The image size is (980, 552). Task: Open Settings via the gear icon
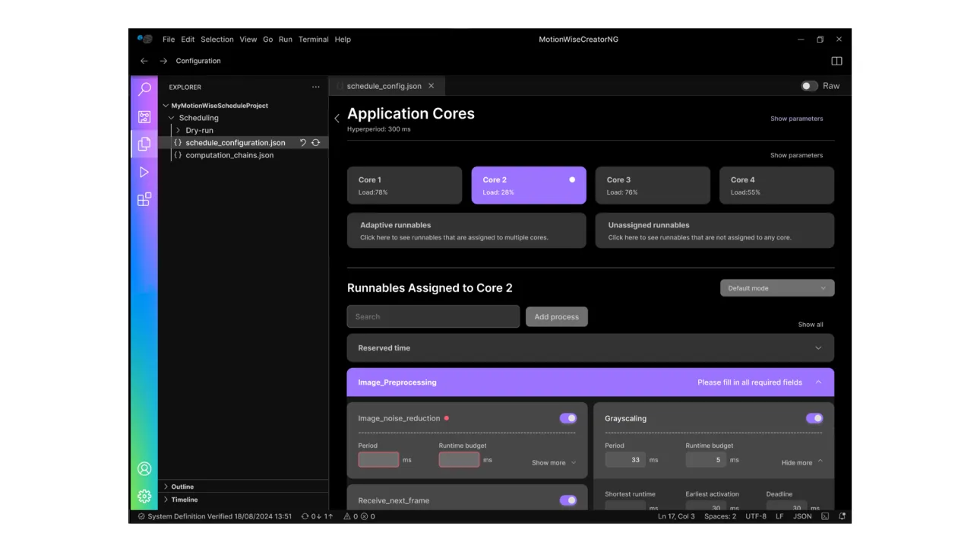pyautogui.click(x=144, y=496)
